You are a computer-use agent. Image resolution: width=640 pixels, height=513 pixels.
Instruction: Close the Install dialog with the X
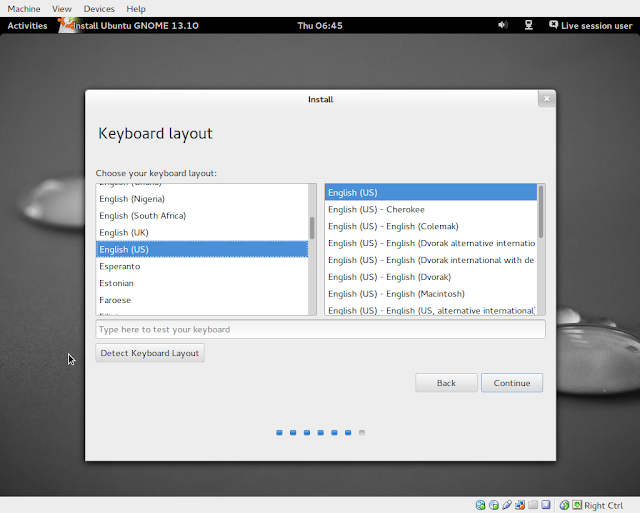coord(547,99)
